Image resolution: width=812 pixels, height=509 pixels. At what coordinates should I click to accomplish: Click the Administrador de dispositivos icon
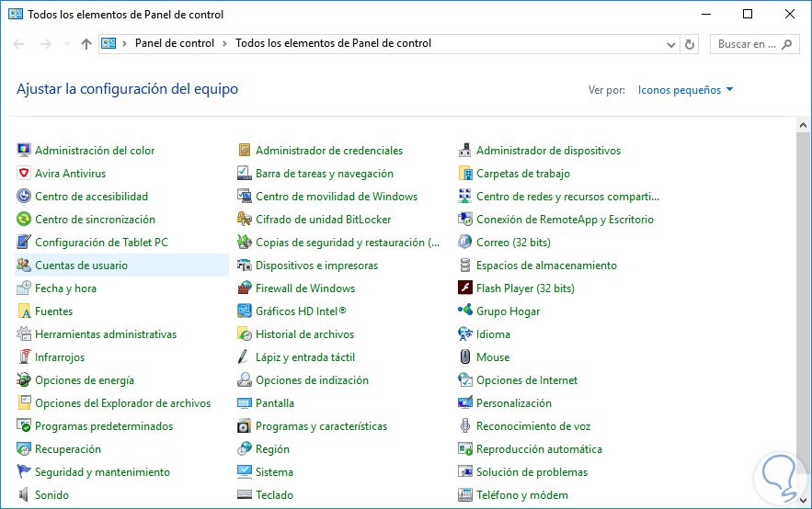point(465,151)
